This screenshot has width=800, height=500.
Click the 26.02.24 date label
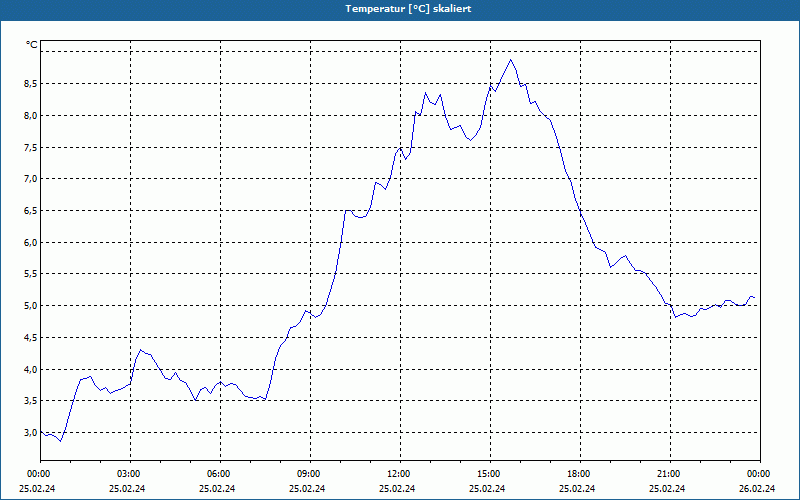pyautogui.click(x=757, y=488)
